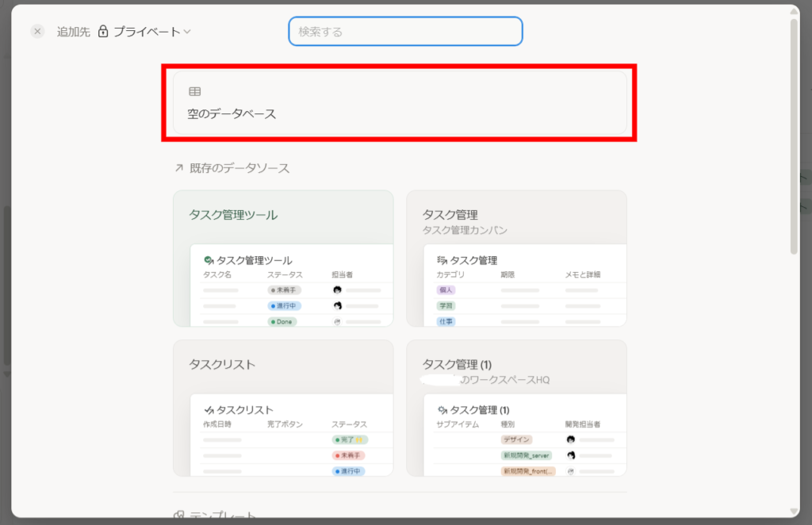Click the タスク名 column header

pyautogui.click(x=217, y=274)
